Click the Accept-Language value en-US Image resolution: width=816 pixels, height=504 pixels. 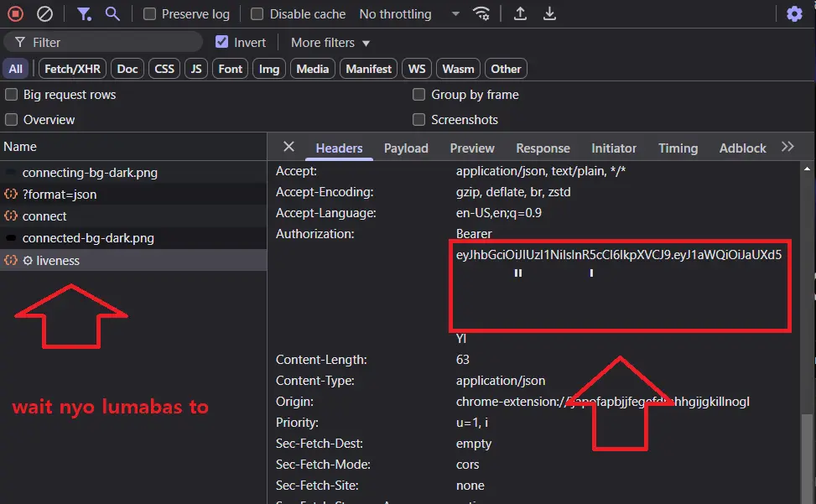click(498, 213)
